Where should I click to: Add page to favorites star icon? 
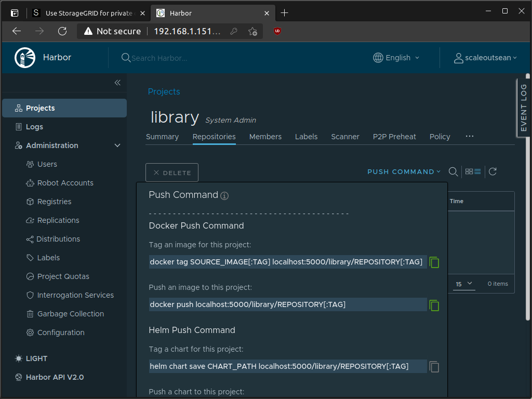(252, 31)
